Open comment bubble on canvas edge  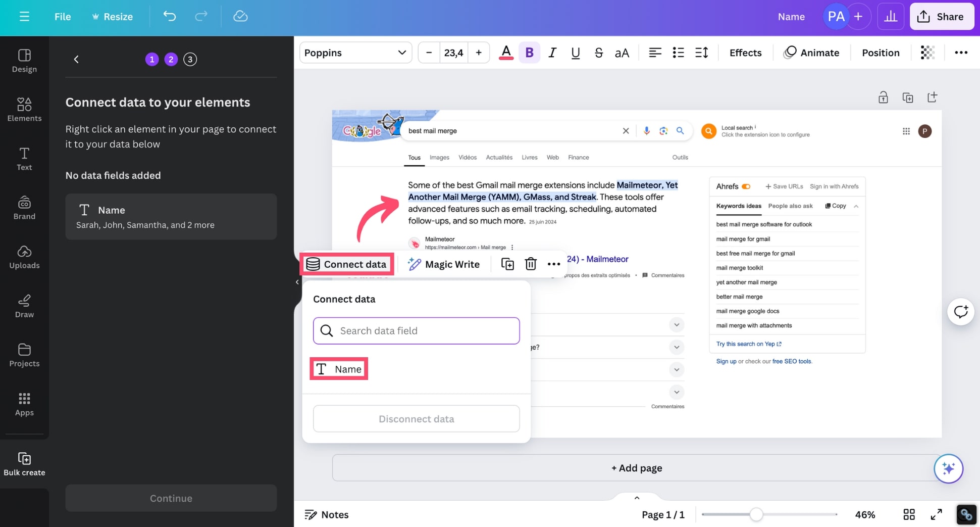click(x=960, y=312)
